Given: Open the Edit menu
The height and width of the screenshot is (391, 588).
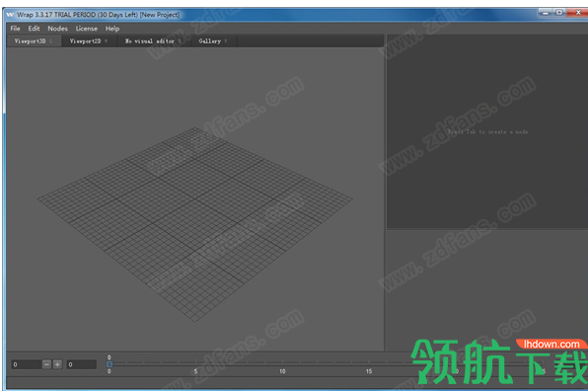Looking at the screenshot, I should tap(34, 29).
